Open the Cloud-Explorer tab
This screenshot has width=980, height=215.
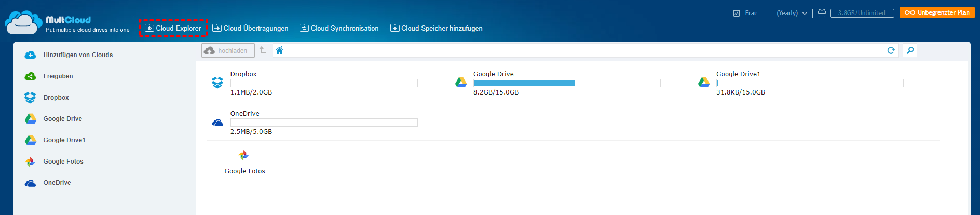point(173,28)
